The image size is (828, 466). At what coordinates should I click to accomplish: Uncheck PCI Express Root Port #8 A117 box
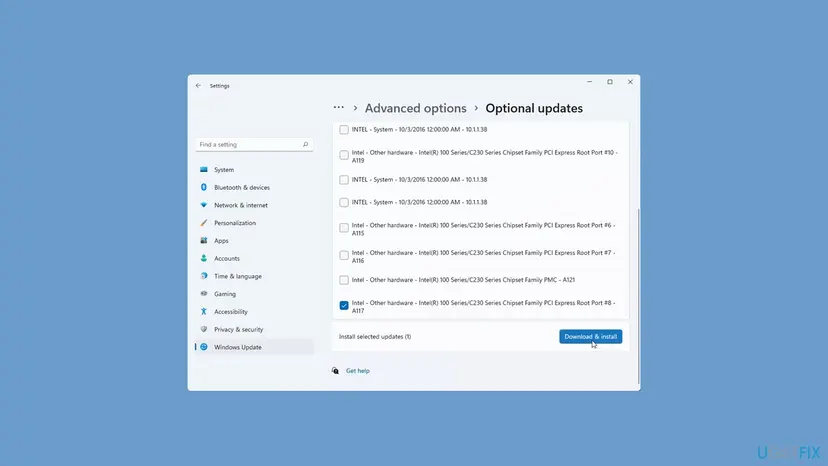(344, 305)
